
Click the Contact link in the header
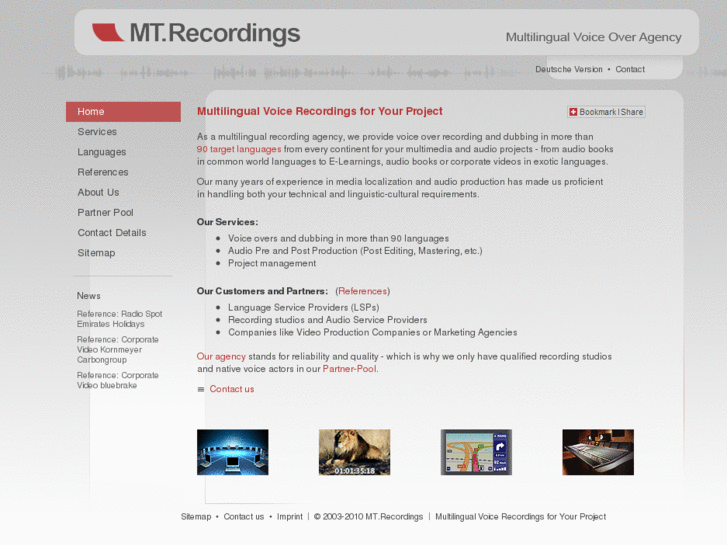[630, 69]
